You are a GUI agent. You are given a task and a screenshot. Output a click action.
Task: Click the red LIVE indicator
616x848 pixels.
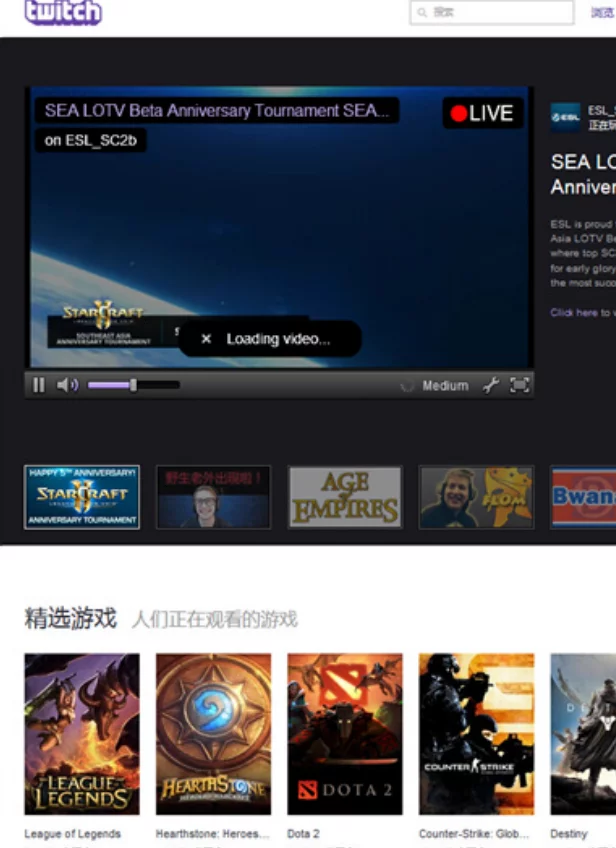[x=482, y=113]
